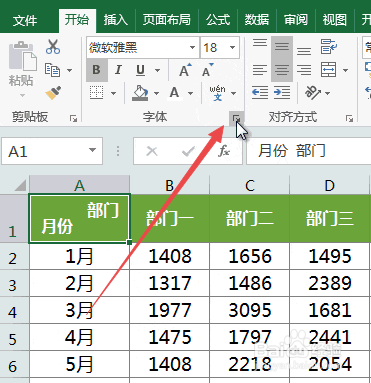Select the Format Painter brush
Screen dimensions: 371x383
click(x=53, y=93)
